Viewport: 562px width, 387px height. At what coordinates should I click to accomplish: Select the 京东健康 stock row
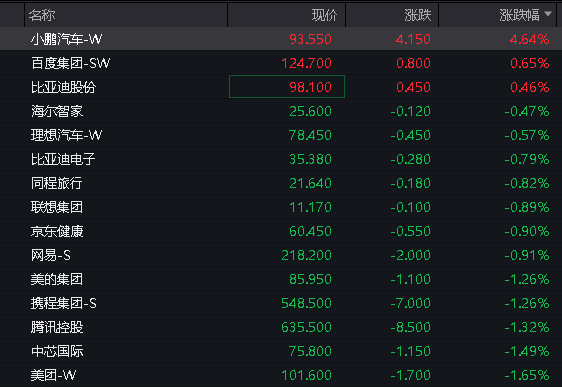(x=281, y=231)
